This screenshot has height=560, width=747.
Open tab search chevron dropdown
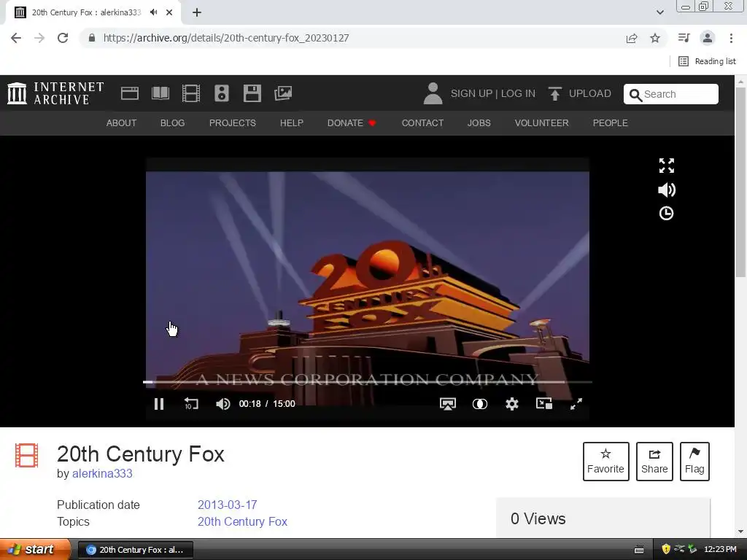click(x=659, y=12)
